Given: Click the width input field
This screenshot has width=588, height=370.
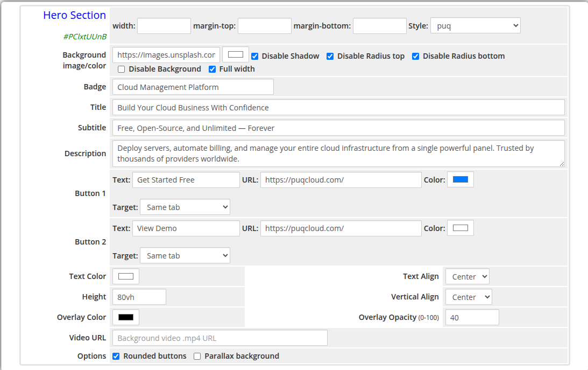Looking at the screenshot, I should click(x=164, y=26).
